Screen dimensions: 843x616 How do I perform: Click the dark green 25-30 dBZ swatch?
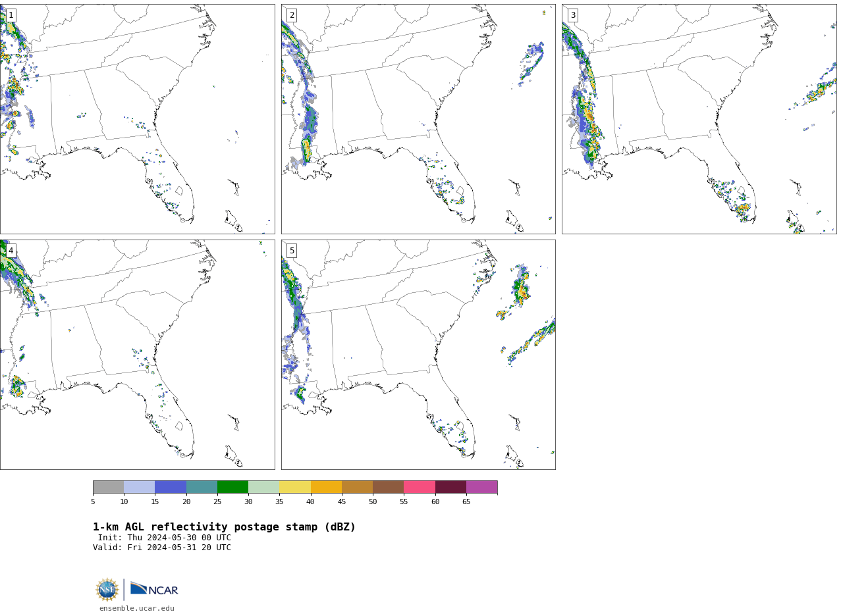232,487
